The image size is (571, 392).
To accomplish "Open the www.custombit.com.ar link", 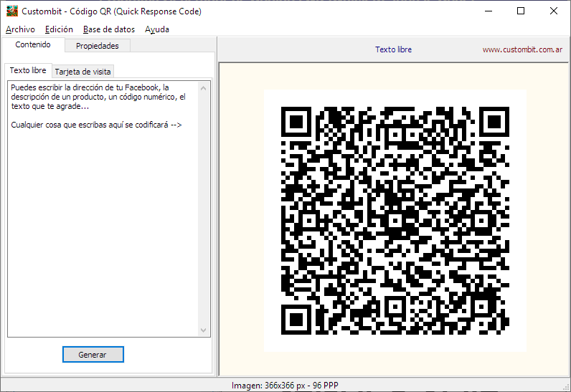I will point(522,50).
